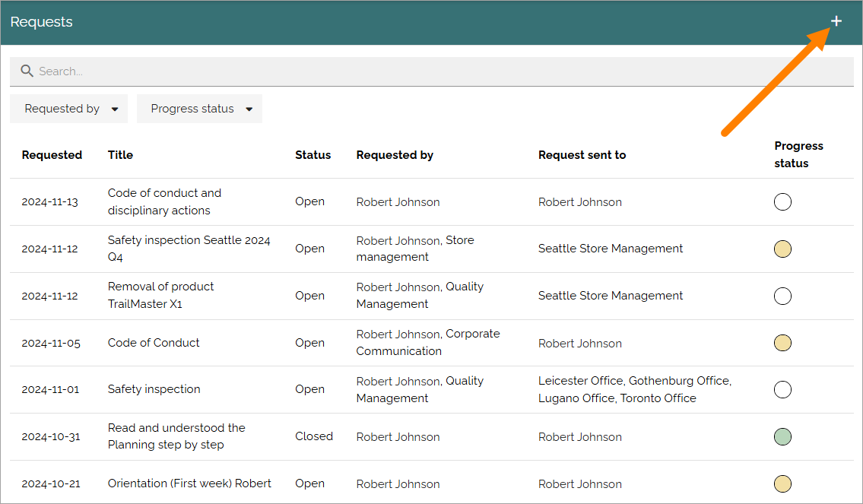Click Leicester Office, Gothenburg Office recipients cell
Screen dimensions: 863x504
(635, 389)
